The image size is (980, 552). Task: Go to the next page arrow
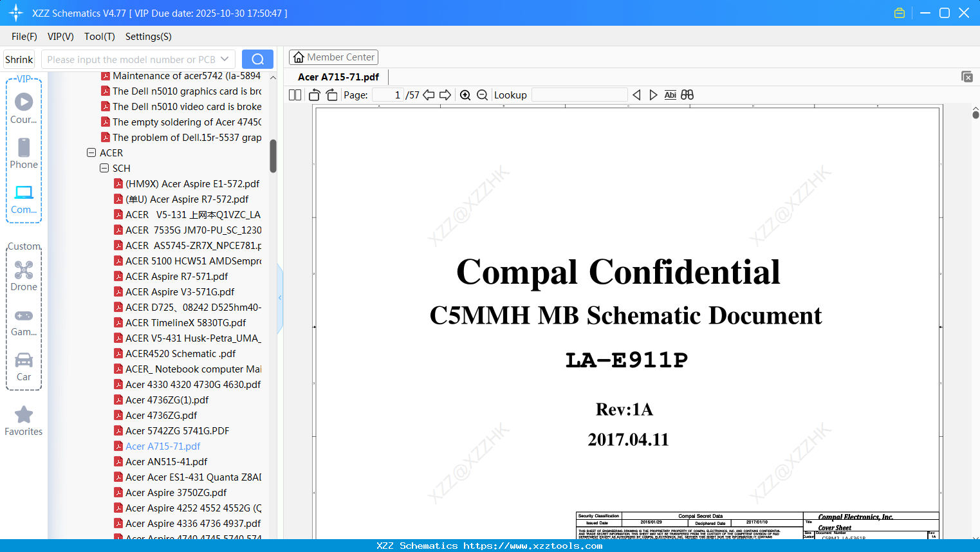coord(445,95)
